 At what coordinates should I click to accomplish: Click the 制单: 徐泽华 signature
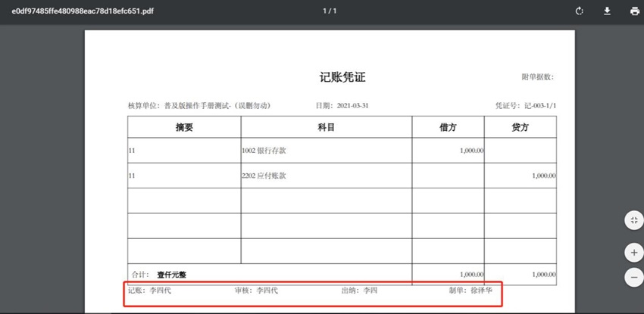point(470,291)
